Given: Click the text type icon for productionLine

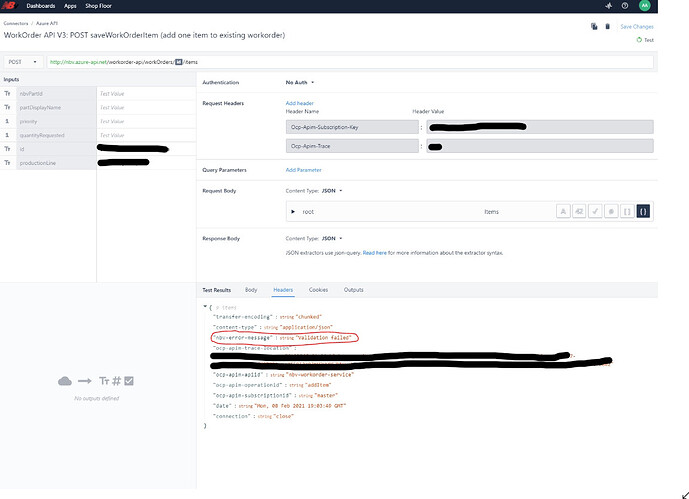Looking at the screenshot, I should click(7, 163).
